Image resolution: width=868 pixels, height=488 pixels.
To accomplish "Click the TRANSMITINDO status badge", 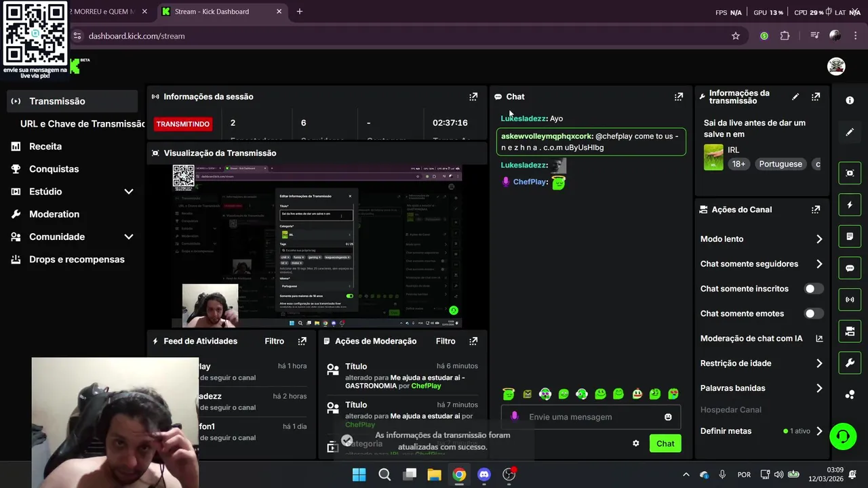I will coord(183,124).
